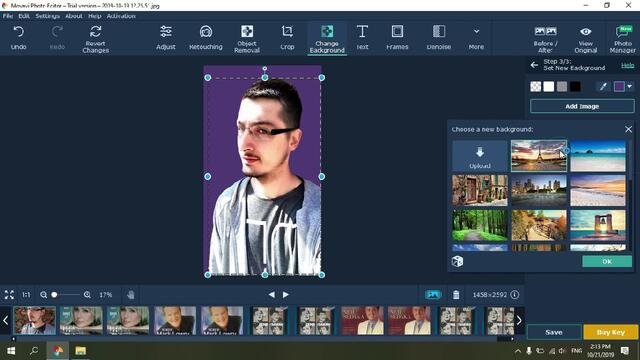Open the About menu
This screenshot has width=640, height=360.
pyautogui.click(x=74, y=16)
